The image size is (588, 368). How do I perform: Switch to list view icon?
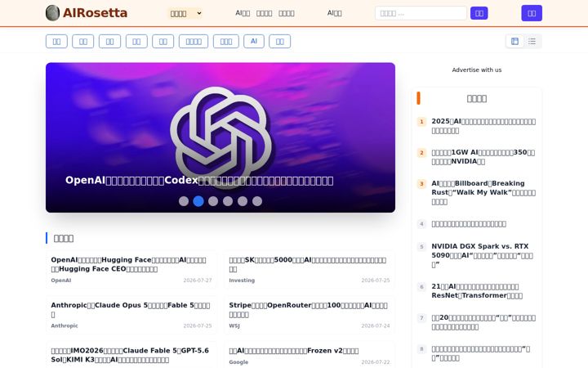(532, 42)
